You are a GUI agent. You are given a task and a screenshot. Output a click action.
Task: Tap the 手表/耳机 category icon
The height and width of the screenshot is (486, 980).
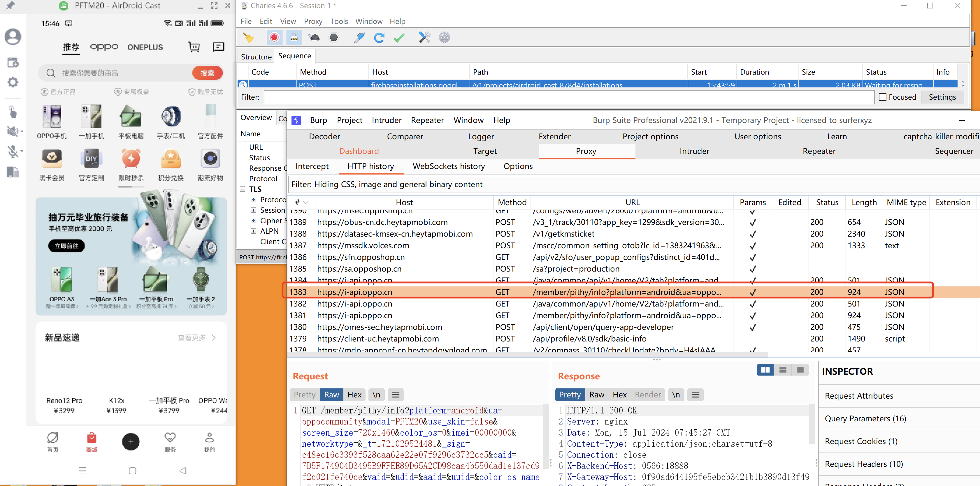[171, 116]
